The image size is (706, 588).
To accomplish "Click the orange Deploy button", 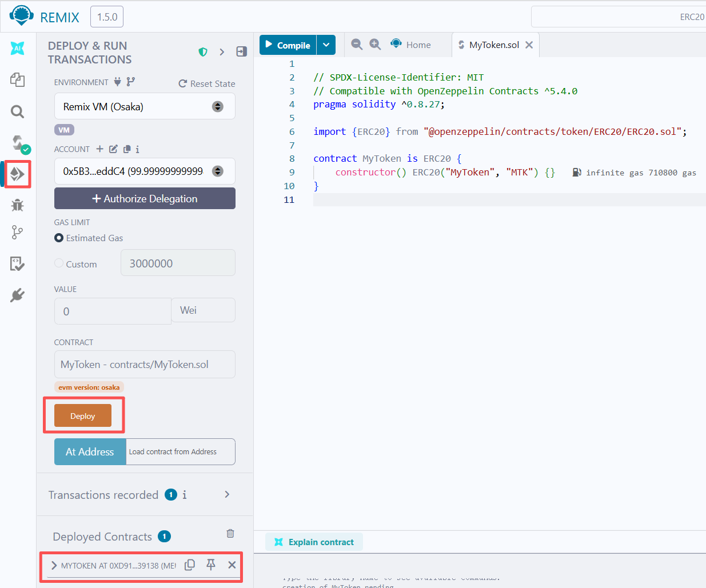I will tap(83, 416).
